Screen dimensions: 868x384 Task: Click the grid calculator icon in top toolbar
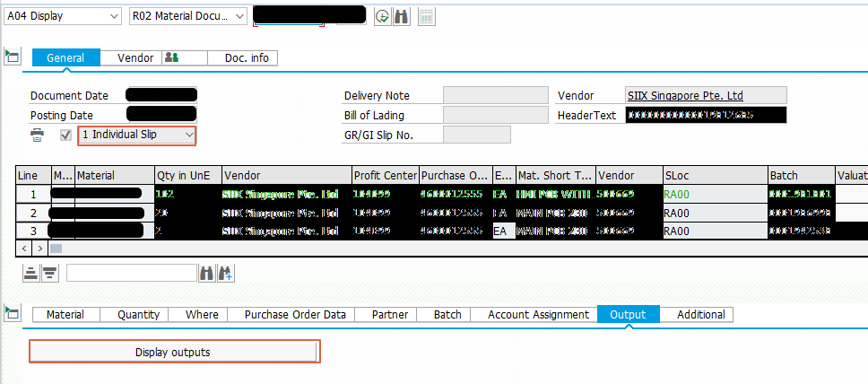tap(426, 17)
